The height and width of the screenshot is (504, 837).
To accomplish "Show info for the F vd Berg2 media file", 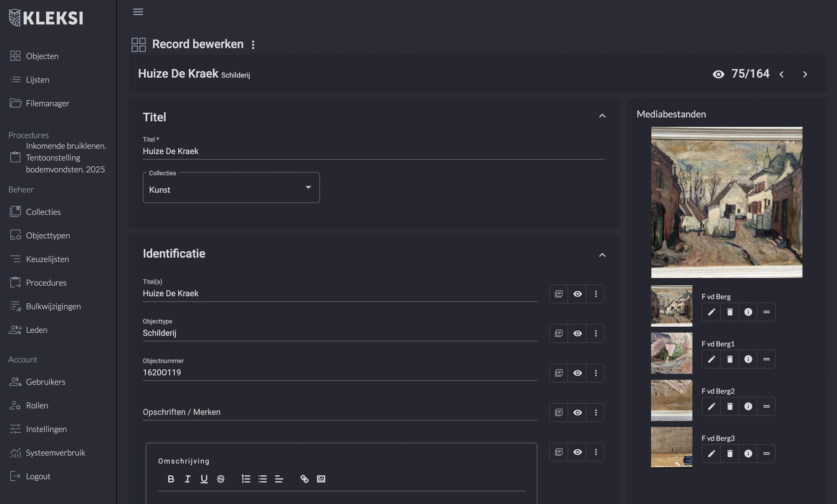I will point(748,407).
